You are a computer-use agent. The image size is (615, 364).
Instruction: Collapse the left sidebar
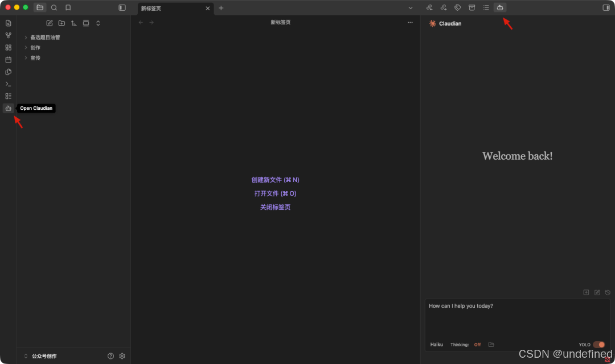[122, 7]
